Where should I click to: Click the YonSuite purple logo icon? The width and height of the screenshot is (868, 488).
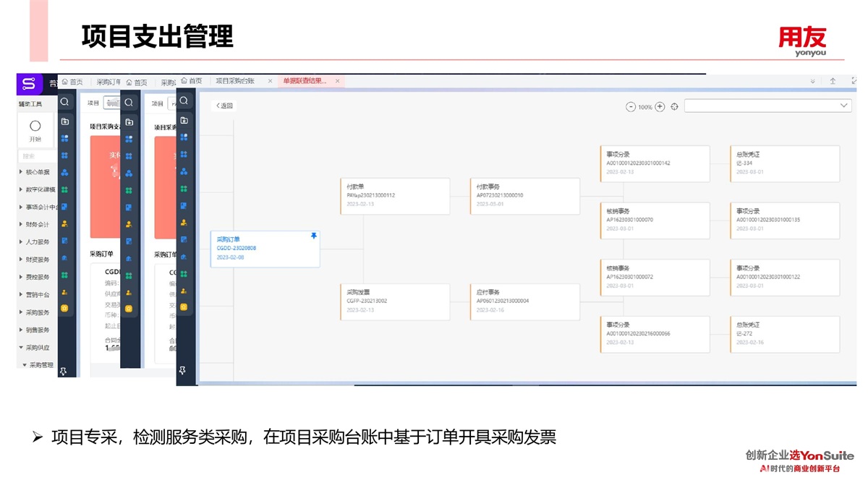29,84
